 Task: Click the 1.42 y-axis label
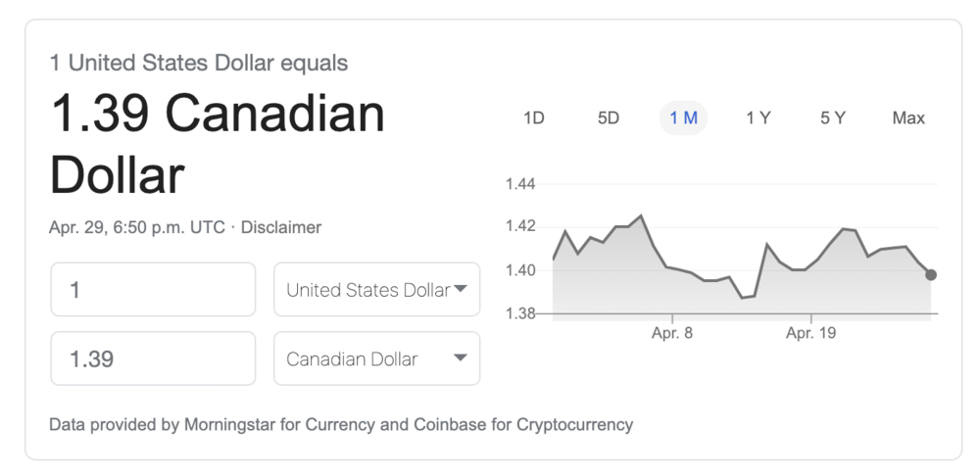[x=518, y=227]
